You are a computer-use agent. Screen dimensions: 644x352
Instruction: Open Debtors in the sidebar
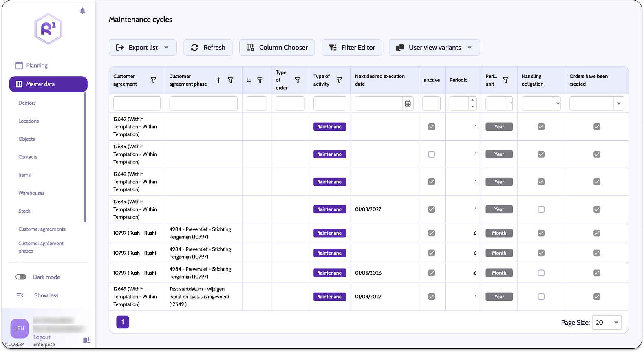click(x=27, y=103)
